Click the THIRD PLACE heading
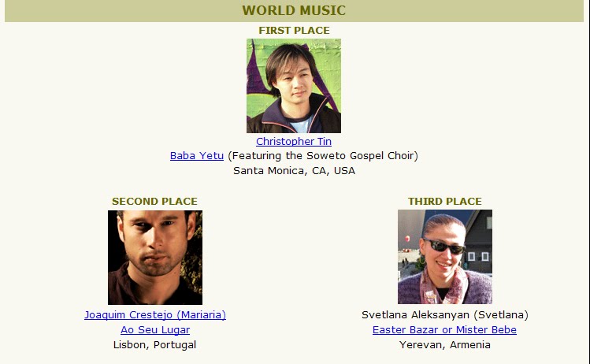The image size is (590, 364). click(x=445, y=202)
